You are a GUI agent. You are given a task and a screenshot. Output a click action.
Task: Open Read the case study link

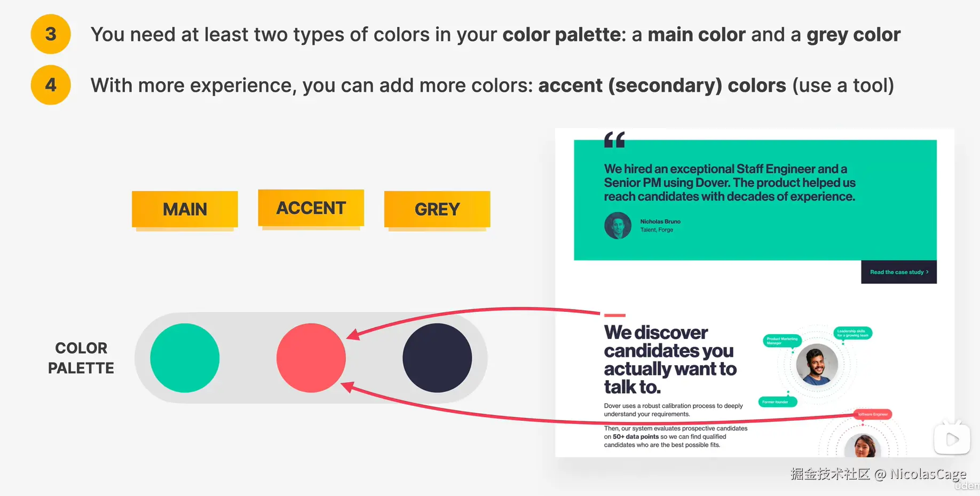[899, 272]
